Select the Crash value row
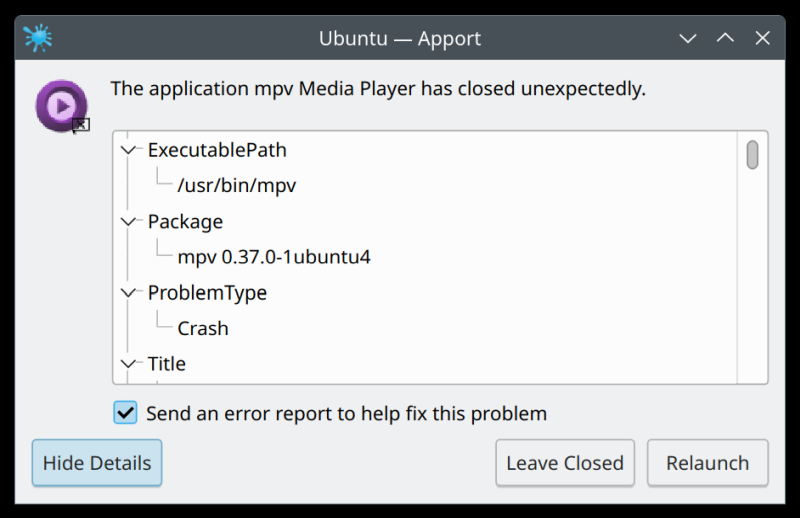The image size is (800, 518). [203, 328]
